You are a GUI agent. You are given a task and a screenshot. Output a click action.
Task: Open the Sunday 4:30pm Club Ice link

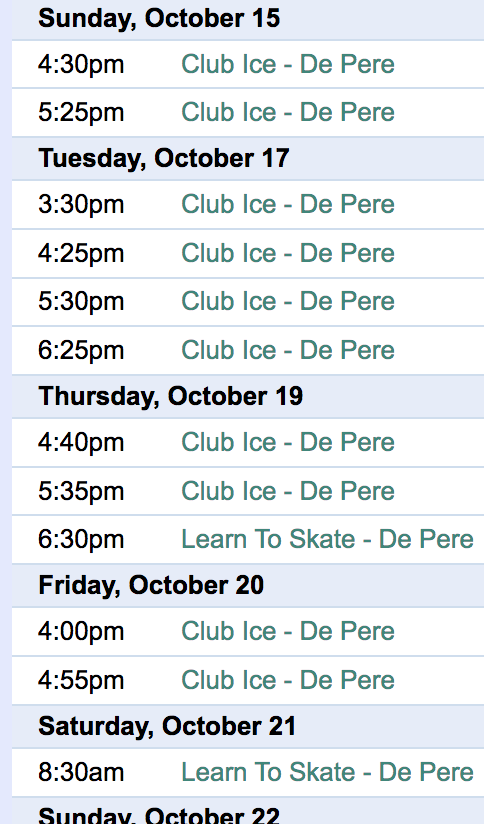tap(287, 65)
